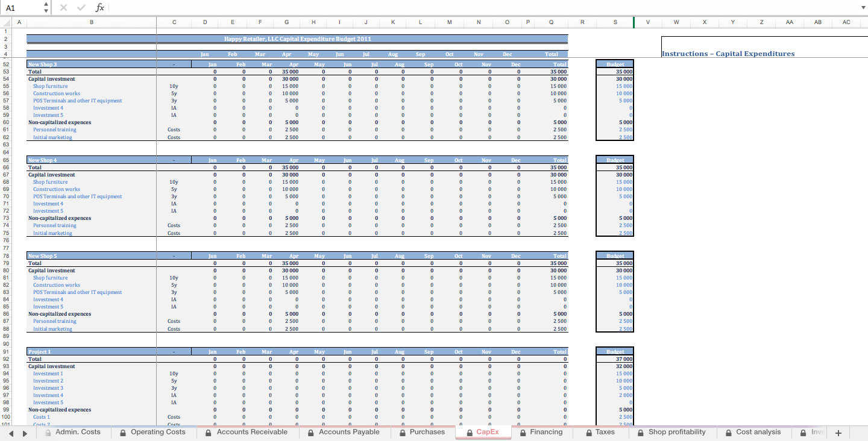Add a new sheet with plus button
Viewport: 868px width, 441px height.
pos(838,433)
